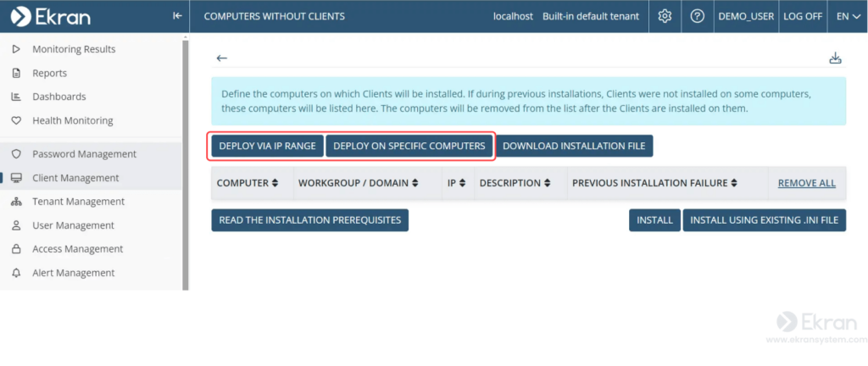Screen dimensions: 868x366
Task: Click the Alert Management bell icon
Action: point(16,273)
